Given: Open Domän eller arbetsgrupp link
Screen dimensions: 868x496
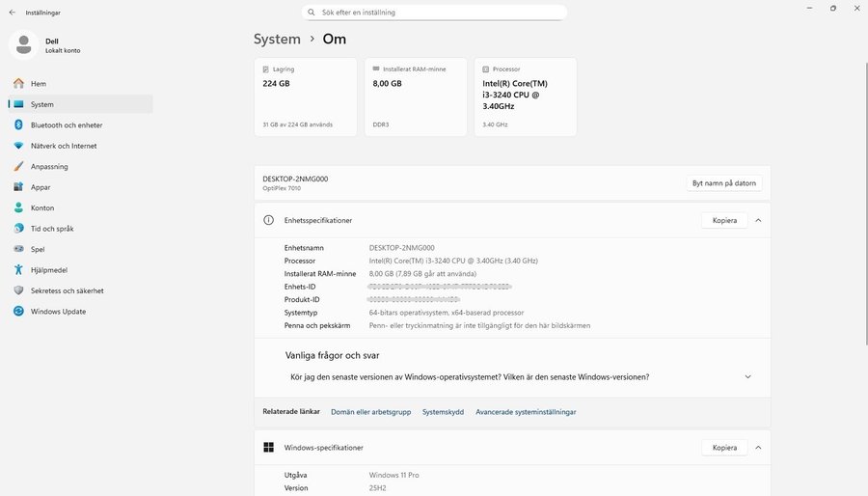Looking at the screenshot, I should pos(370,412).
